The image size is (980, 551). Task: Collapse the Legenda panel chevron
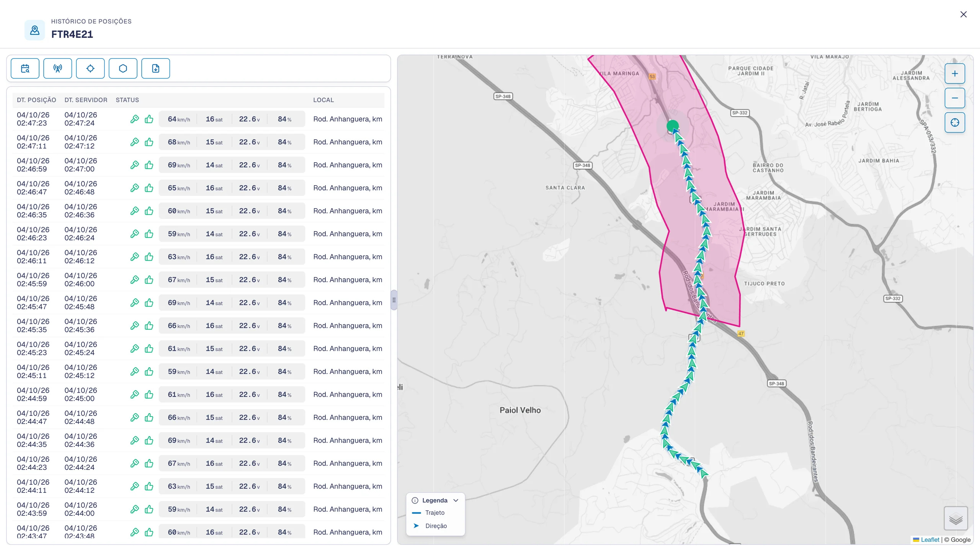[x=456, y=500]
